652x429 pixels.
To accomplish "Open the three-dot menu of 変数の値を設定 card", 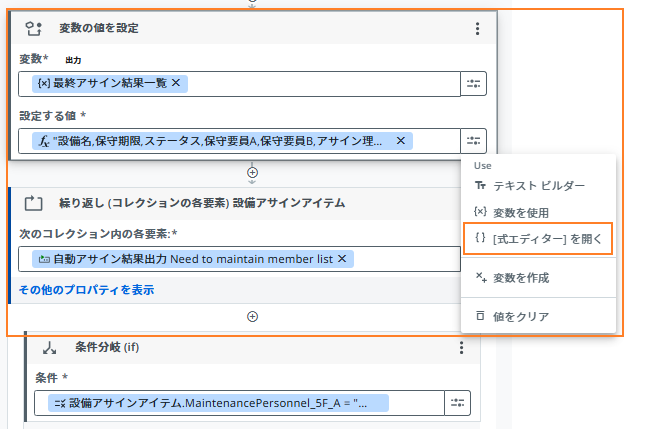I will pos(477,28).
